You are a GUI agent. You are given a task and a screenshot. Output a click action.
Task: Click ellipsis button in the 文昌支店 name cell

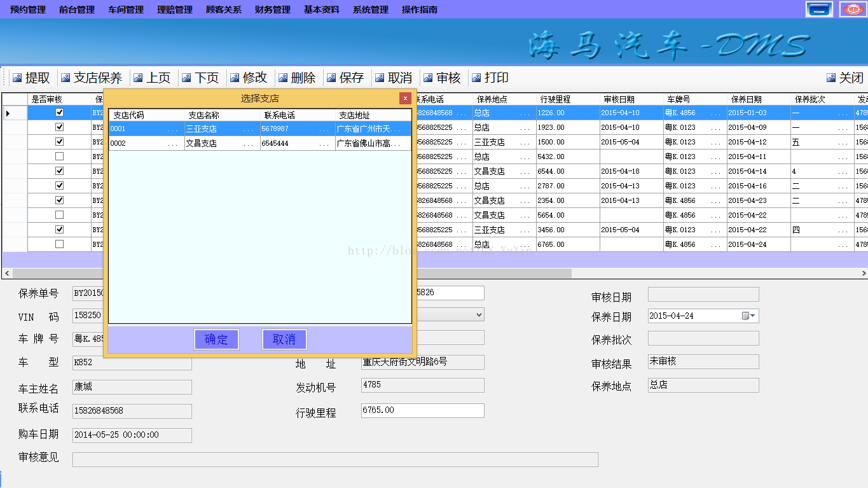coord(249,143)
